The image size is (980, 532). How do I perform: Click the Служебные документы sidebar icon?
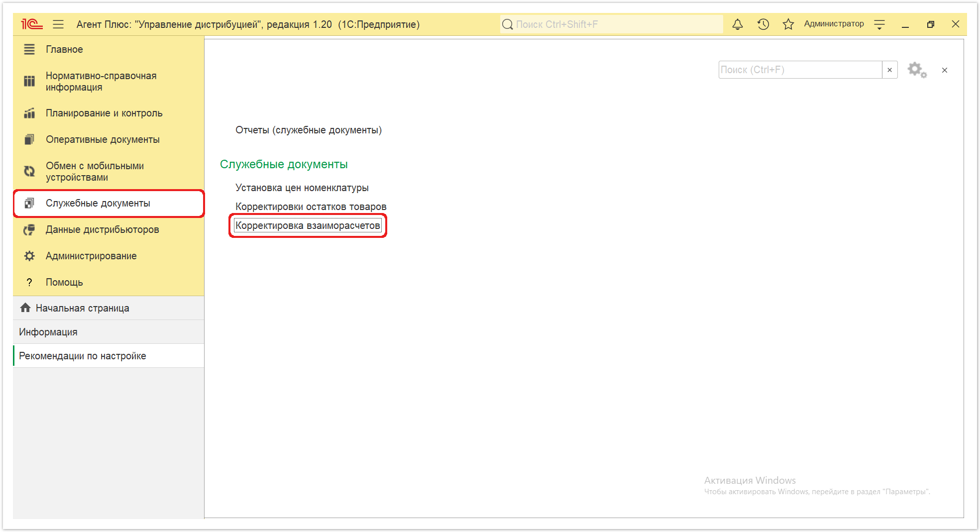(29, 203)
